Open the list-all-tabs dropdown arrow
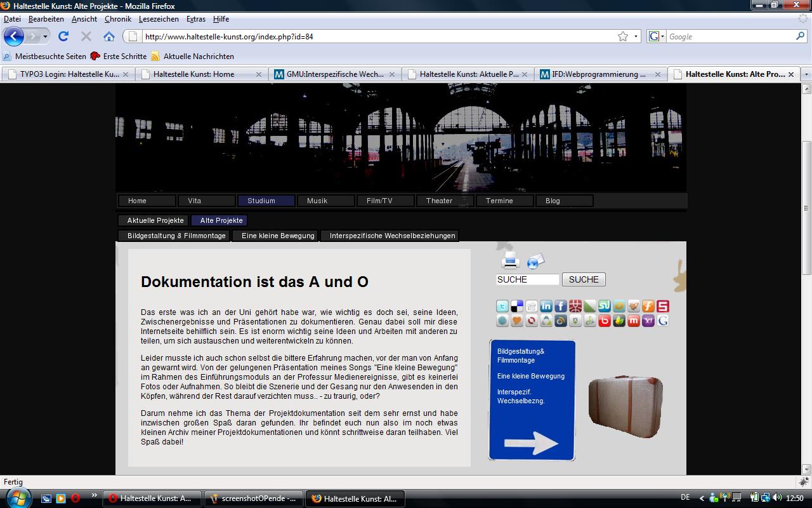Viewport: 812px width, 508px height. (806, 74)
